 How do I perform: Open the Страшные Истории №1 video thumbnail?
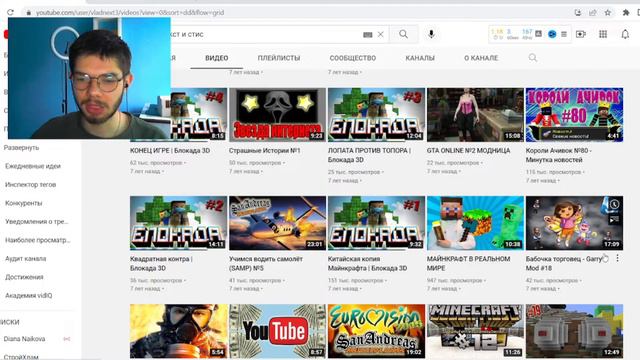tap(278, 115)
